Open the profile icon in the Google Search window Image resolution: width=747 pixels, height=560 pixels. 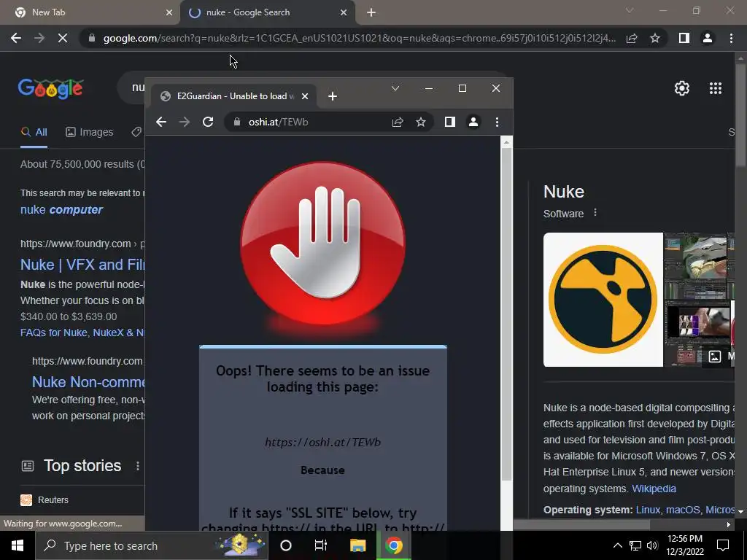[708, 38]
